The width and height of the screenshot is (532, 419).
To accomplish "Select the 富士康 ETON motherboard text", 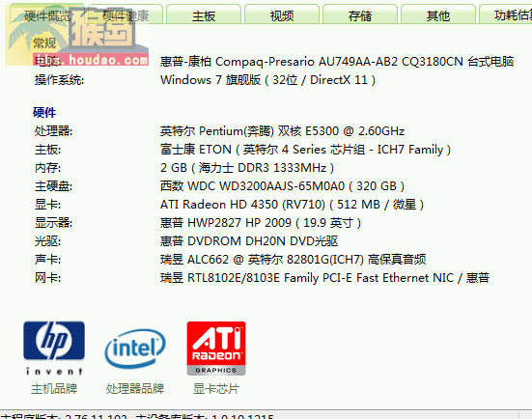I will point(305,150).
